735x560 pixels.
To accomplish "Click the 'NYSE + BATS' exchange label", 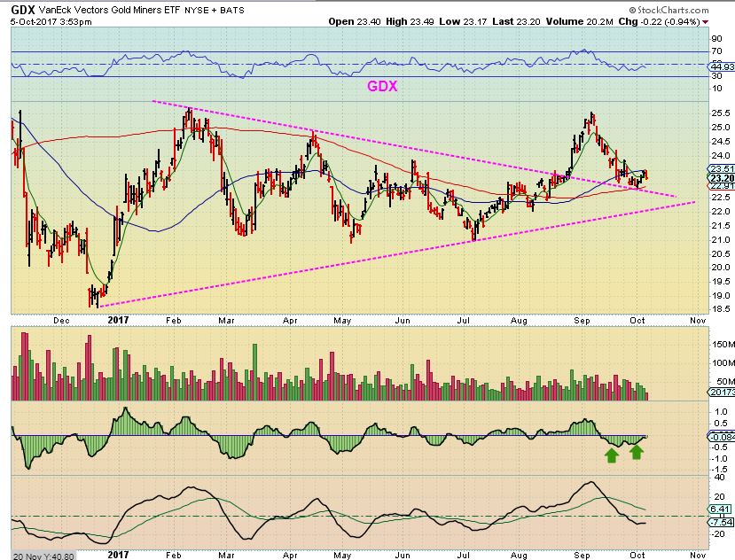I will [x=215, y=11].
